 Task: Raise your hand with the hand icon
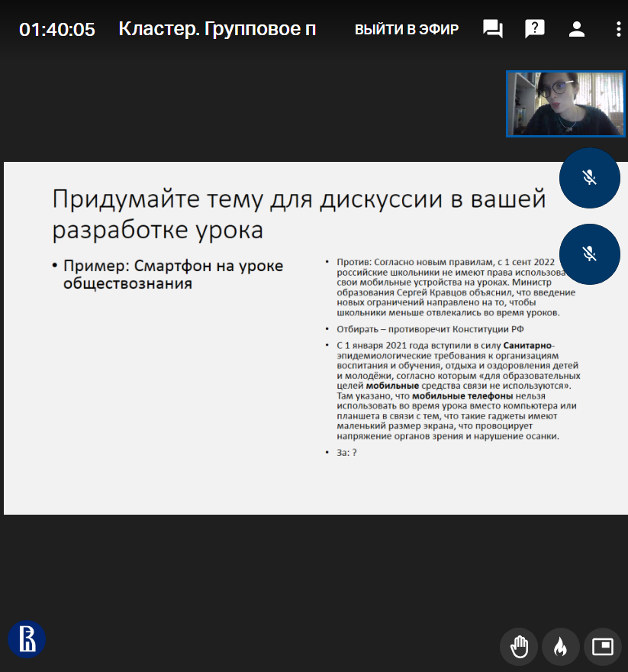[519, 648]
